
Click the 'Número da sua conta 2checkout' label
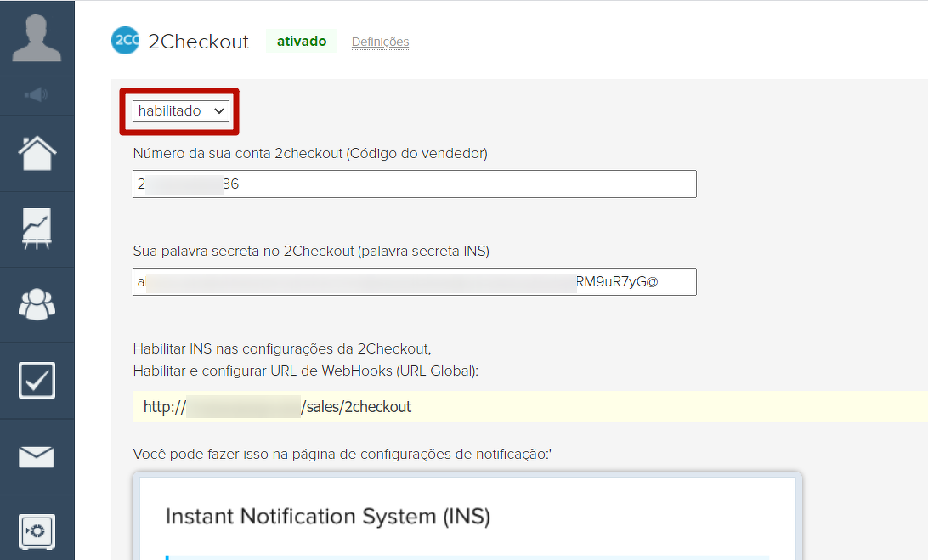coord(310,153)
